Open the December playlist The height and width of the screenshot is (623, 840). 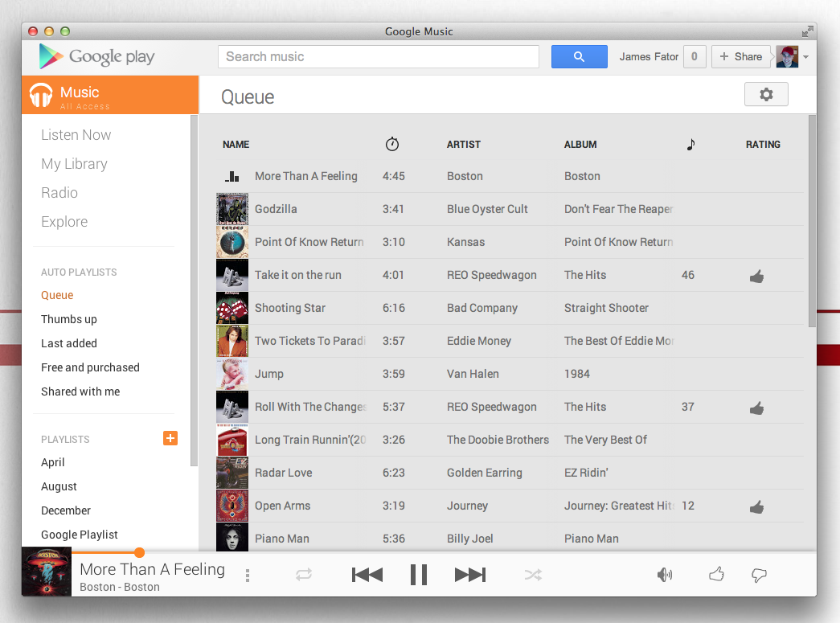(x=66, y=510)
